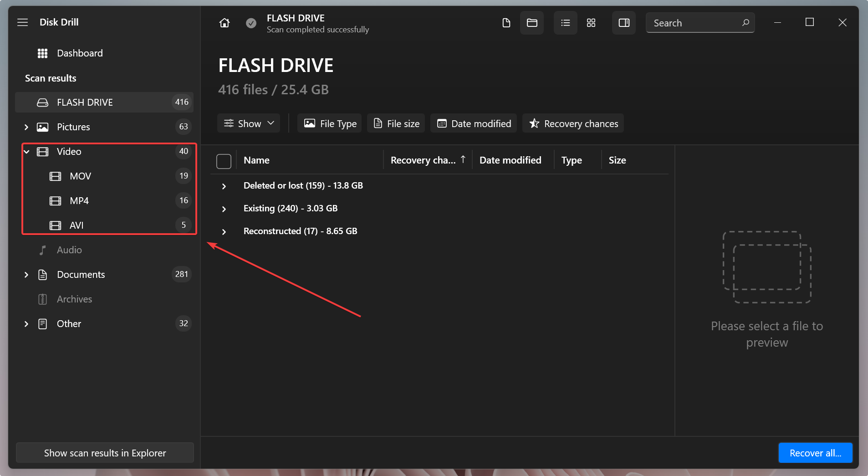Click the Documents page icon
The image size is (868, 476).
click(x=42, y=275)
